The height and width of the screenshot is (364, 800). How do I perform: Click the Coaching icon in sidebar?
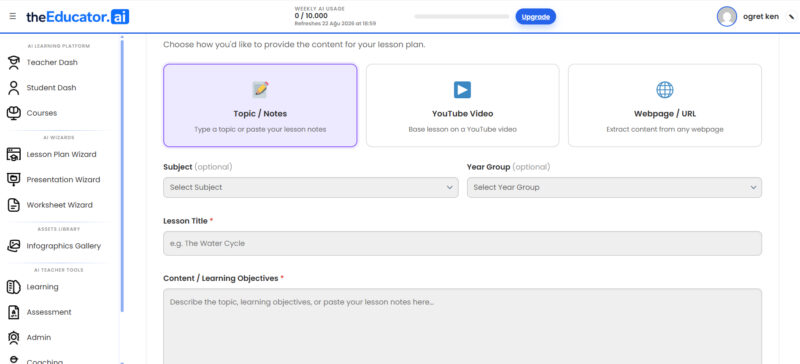click(x=13, y=360)
